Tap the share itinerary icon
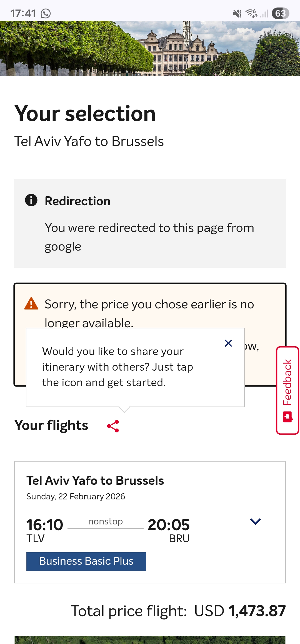The width and height of the screenshot is (300, 644). pyautogui.click(x=113, y=426)
